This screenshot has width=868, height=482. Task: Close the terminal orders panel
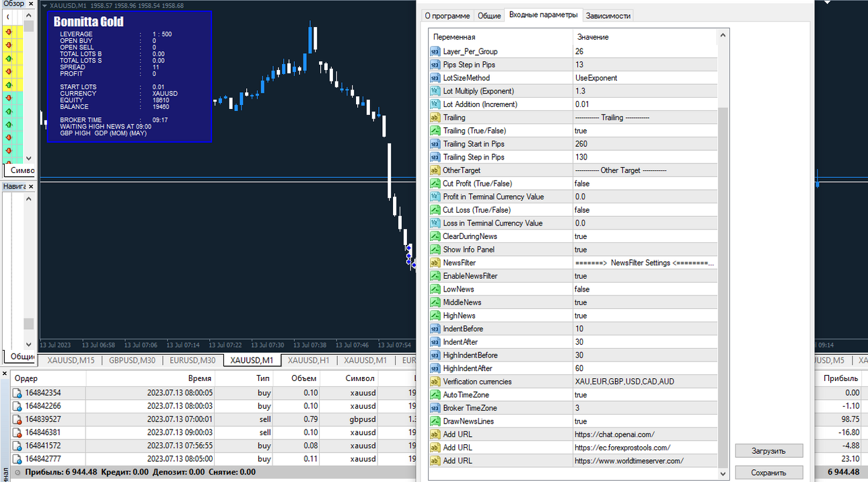(x=5, y=372)
